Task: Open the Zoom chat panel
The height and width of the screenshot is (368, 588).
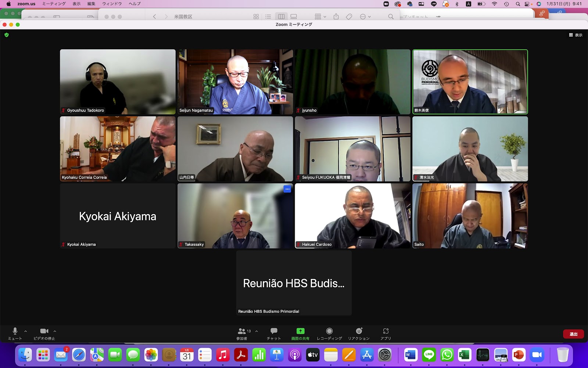Action: pos(274,333)
